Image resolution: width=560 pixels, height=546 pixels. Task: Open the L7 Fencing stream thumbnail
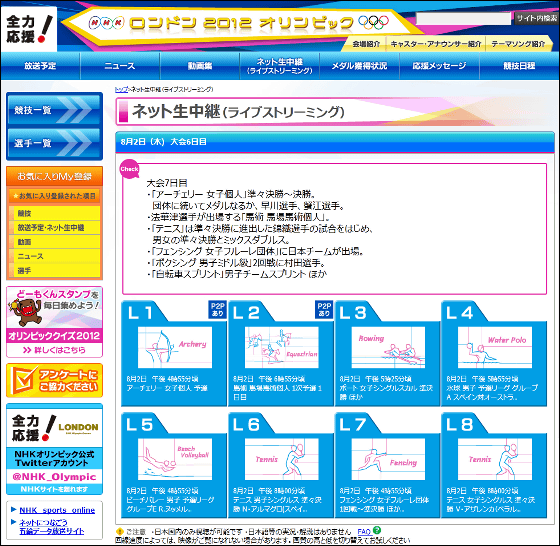[x=388, y=459]
